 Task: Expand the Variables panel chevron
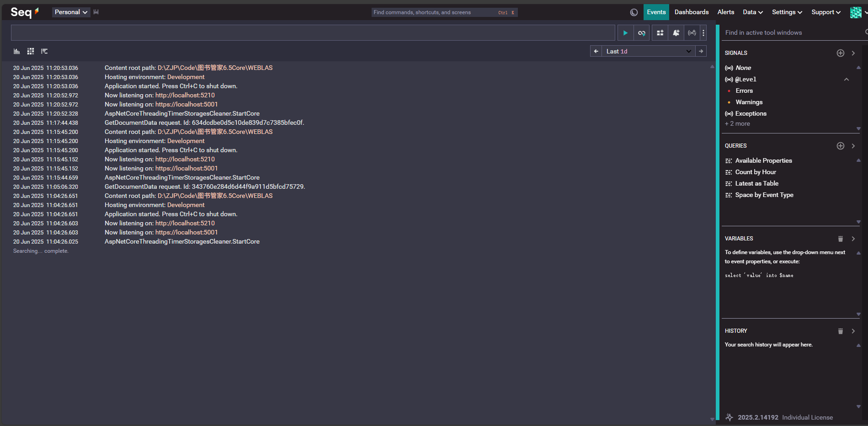[853, 239]
